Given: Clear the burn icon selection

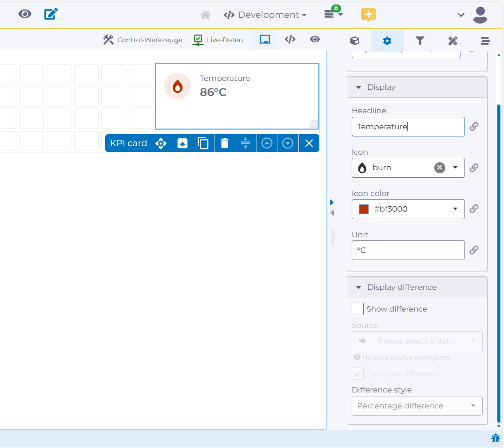Looking at the screenshot, I should point(439,168).
